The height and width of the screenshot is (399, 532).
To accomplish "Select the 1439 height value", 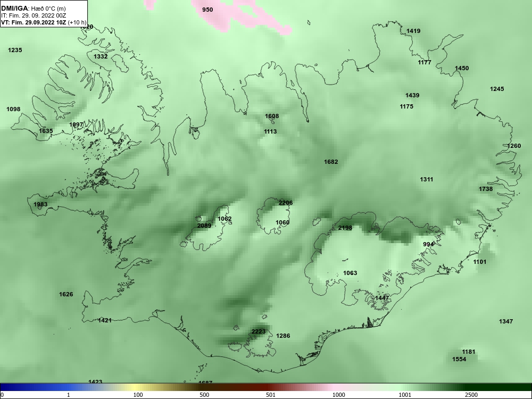I will [x=412, y=95].
